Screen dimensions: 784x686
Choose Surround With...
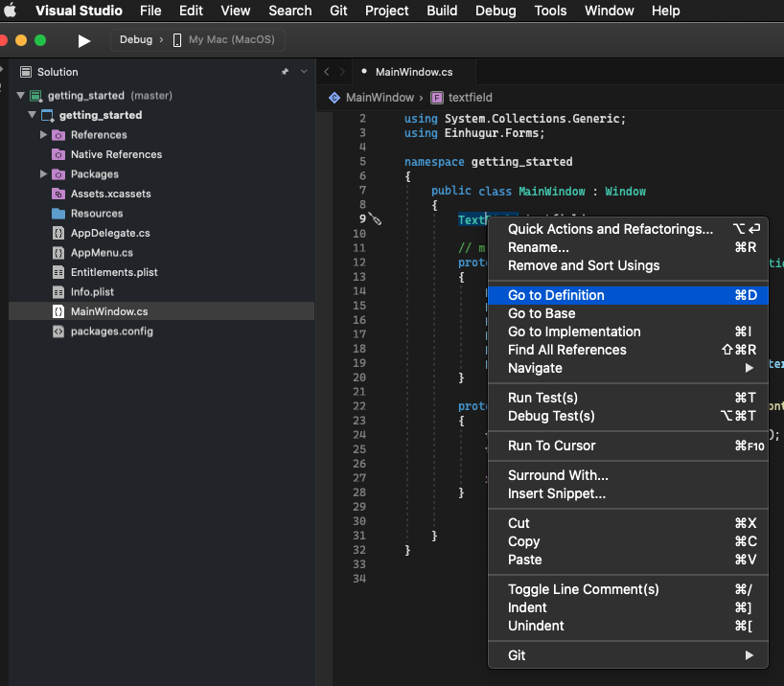pyautogui.click(x=628, y=475)
